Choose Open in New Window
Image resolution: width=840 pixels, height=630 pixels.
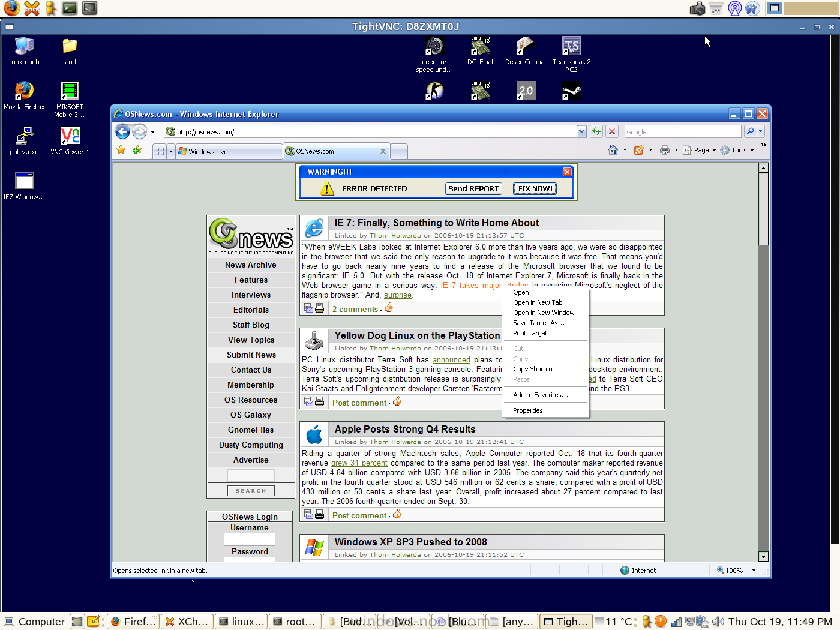tap(545, 313)
